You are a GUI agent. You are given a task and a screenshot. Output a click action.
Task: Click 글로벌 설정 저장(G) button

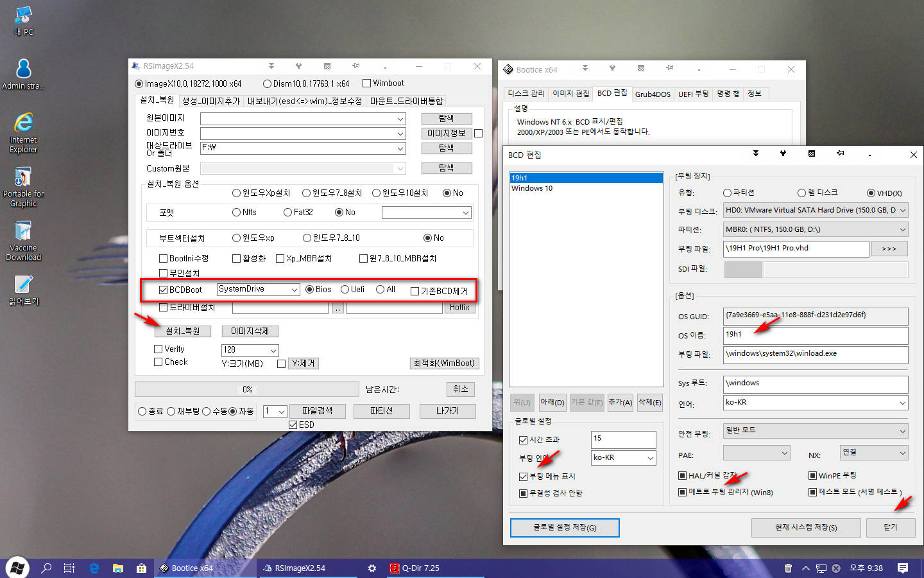(x=565, y=527)
